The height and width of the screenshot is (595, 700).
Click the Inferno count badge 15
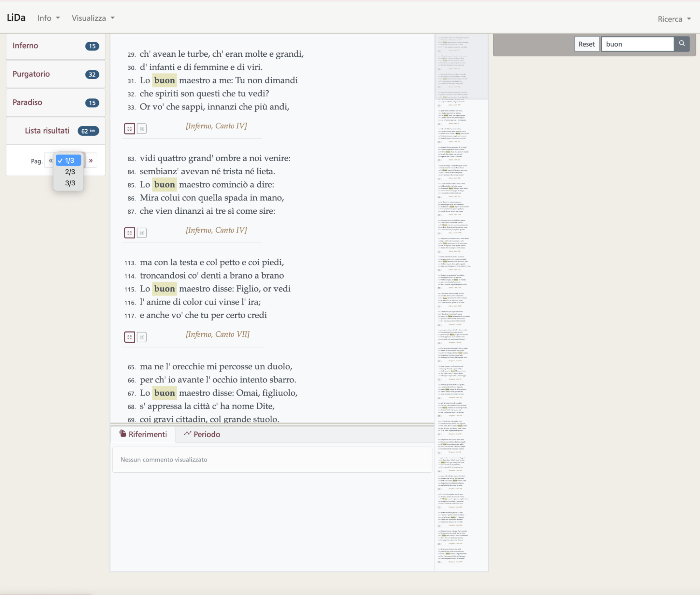click(92, 46)
